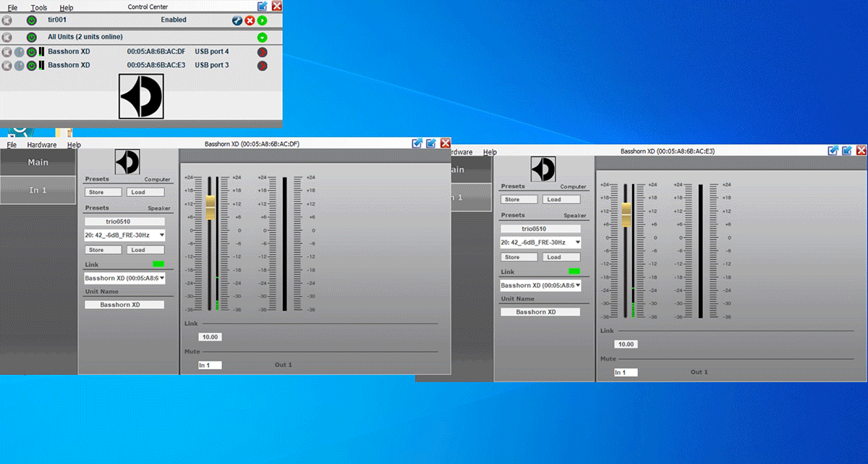
Task: Click Computer presets Load button in AC:DF window
Action: pos(145,193)
